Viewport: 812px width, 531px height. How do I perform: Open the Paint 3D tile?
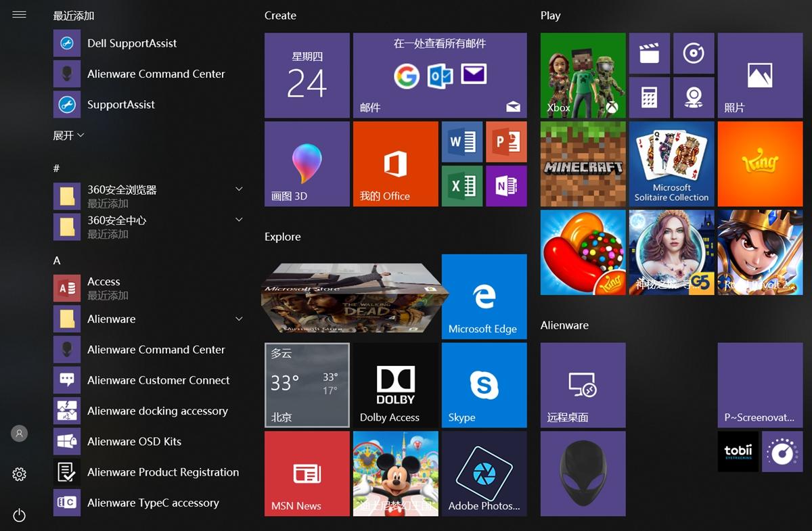(x=307, y=164)
